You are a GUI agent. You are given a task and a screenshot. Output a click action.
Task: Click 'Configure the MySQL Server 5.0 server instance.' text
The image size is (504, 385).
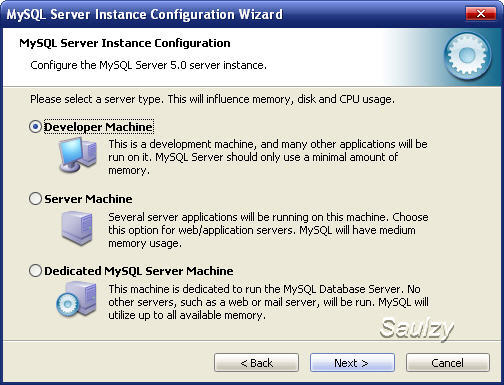tap(148, 65)
